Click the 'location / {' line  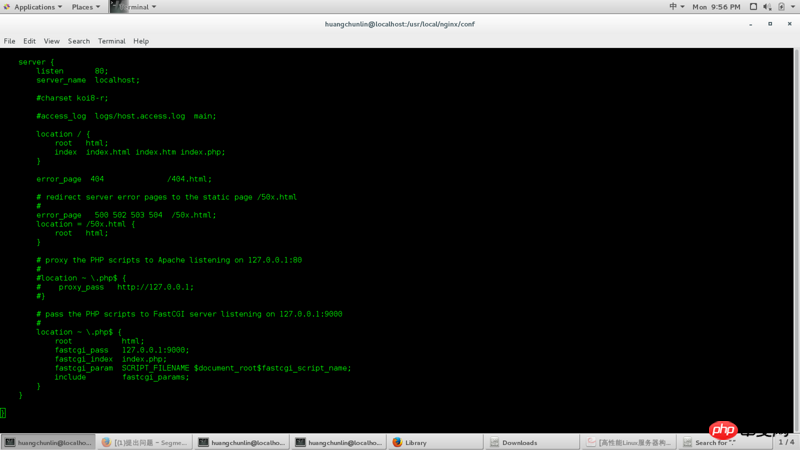click(63, 134)
